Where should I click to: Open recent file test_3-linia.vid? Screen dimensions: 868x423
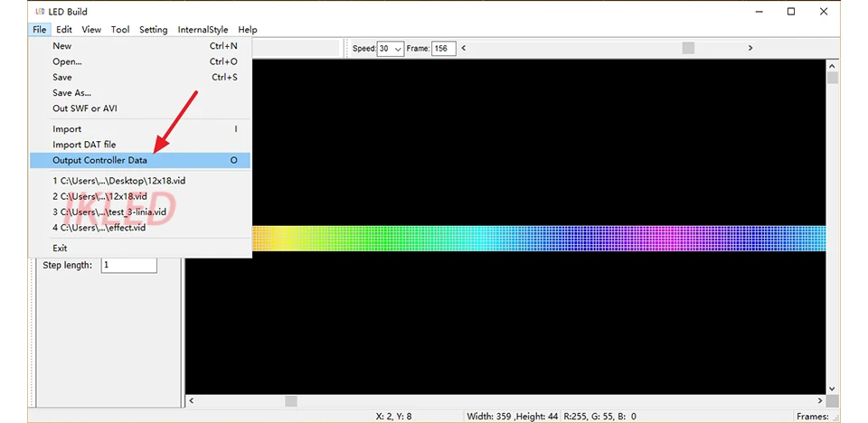point(141,211)
